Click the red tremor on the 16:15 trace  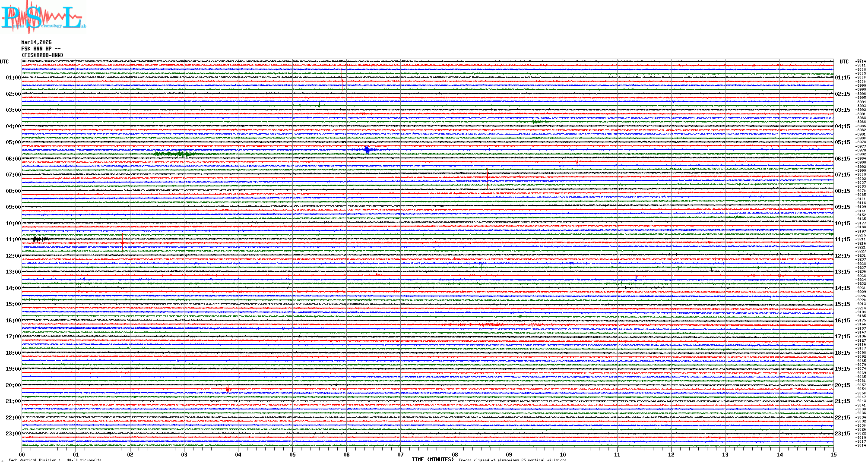490,324
